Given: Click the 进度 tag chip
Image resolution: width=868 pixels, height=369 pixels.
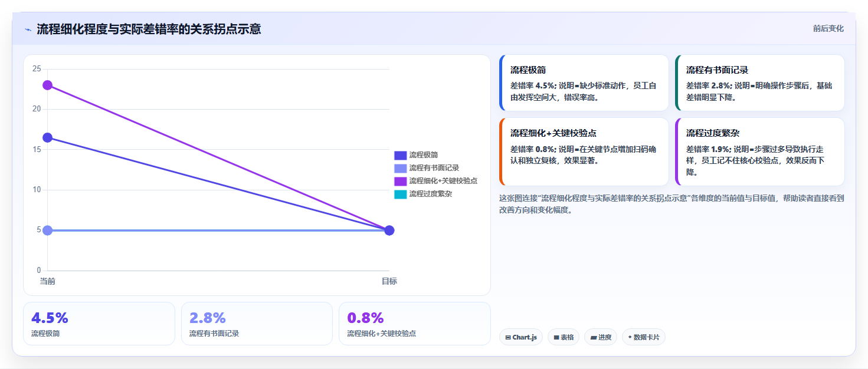Looking at the screenshot, I should (x=601, y=337).
